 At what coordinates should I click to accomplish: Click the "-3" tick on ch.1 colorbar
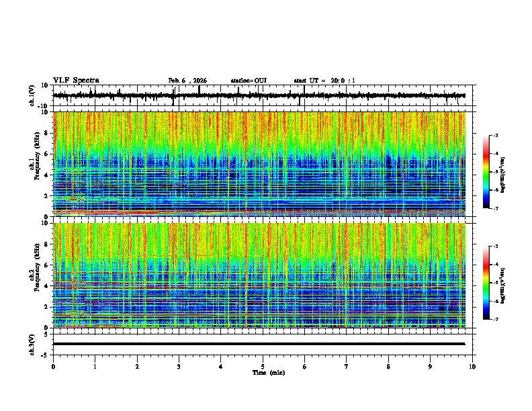496,136
